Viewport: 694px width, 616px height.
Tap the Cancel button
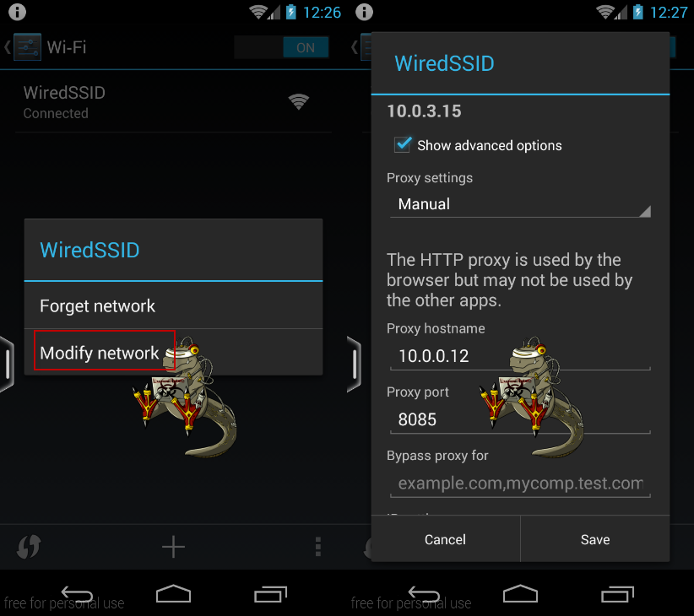click(445, 539)
